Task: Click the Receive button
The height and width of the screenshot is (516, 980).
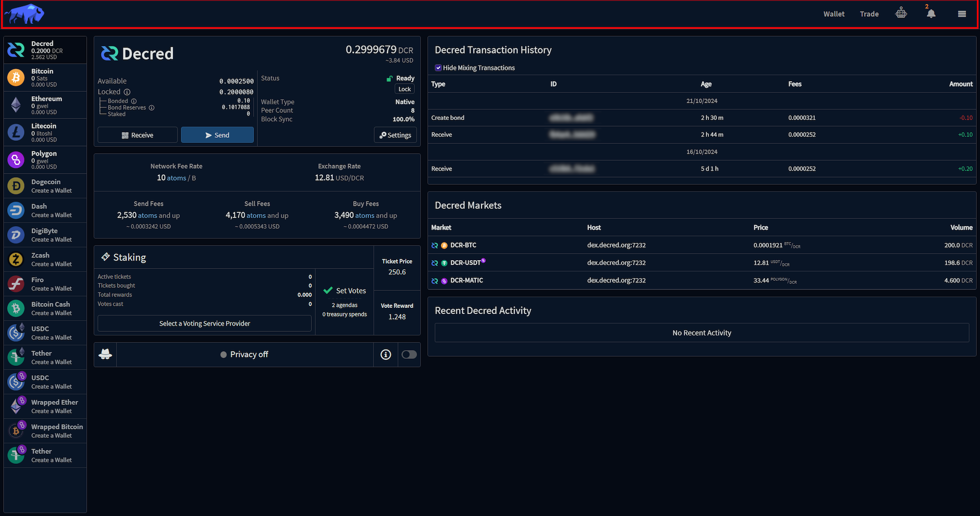Action: coord(137,135)
